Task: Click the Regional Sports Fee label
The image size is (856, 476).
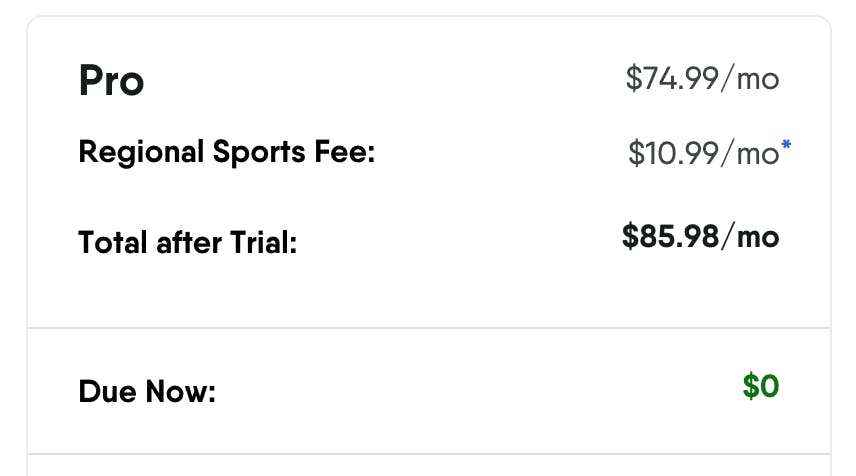Action: [226, 154]
